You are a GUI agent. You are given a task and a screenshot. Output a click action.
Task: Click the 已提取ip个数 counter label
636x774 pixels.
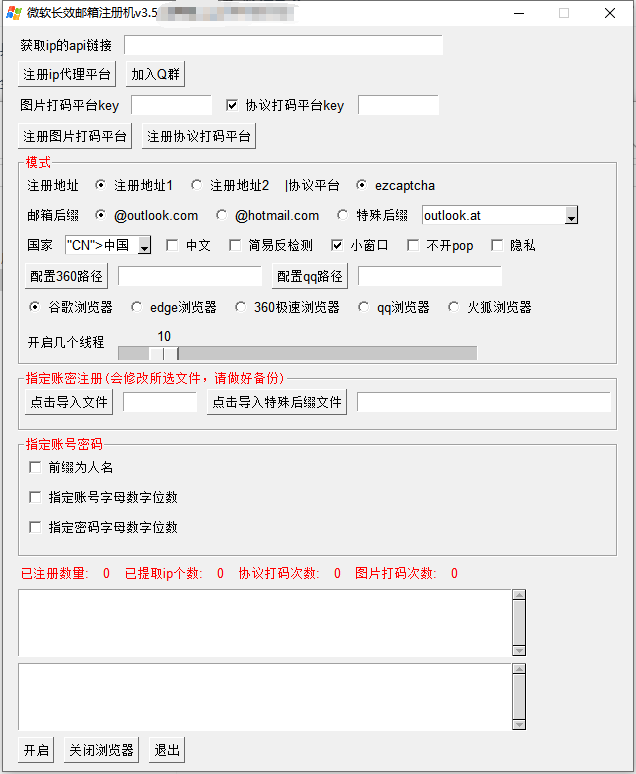tap(163, 573)
